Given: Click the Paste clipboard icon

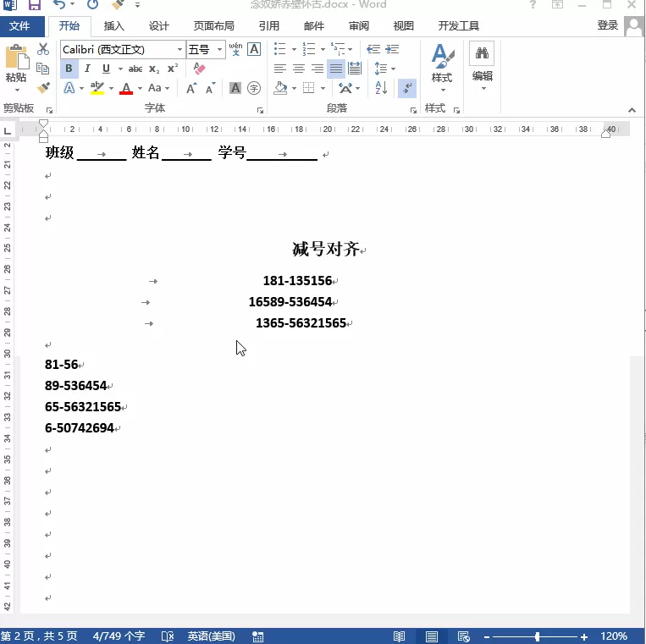Looking at the screenshot, I should tap(17, 57).
